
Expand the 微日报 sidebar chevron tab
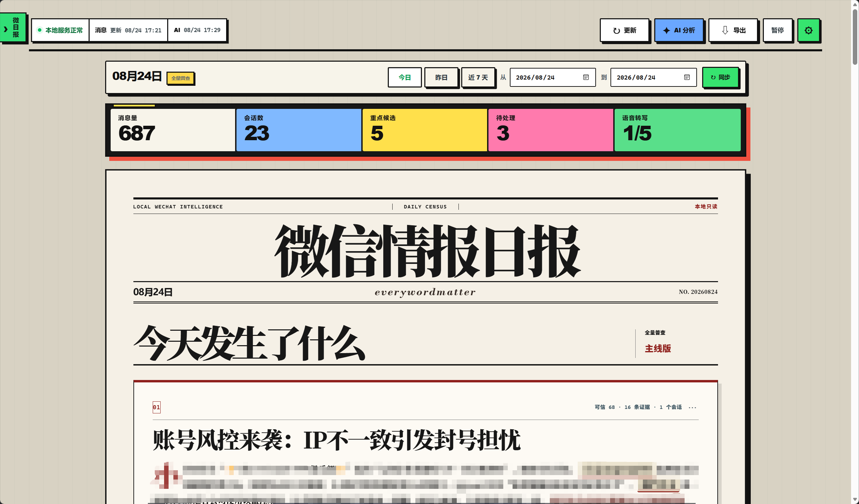pyautogui.click(x=13, y=28)
